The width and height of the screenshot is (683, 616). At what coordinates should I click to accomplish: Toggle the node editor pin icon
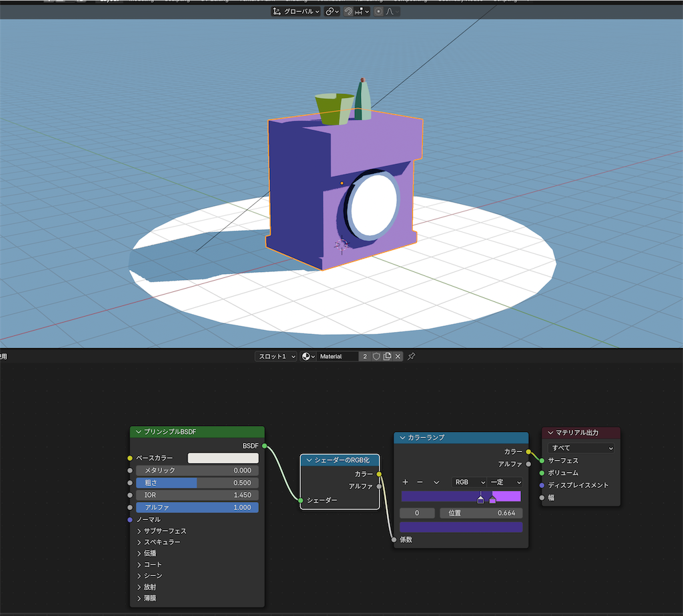[411, 357]
